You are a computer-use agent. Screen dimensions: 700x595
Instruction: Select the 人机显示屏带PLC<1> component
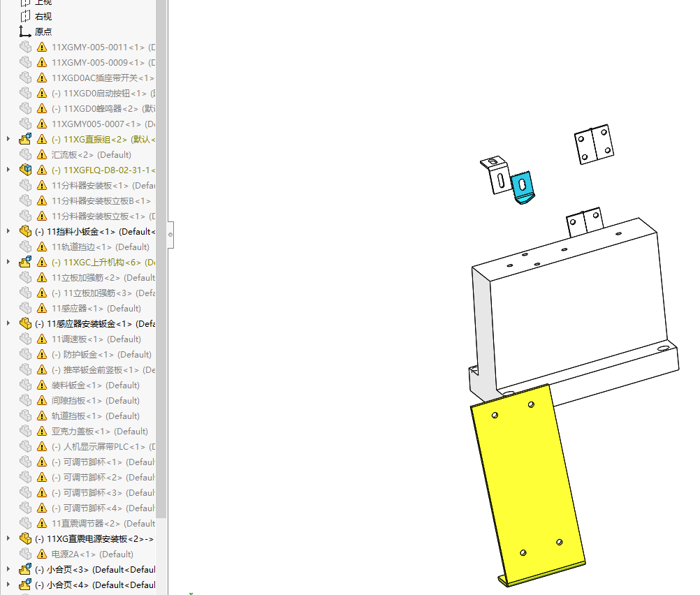pyautogui.click(x=104, y=447)
